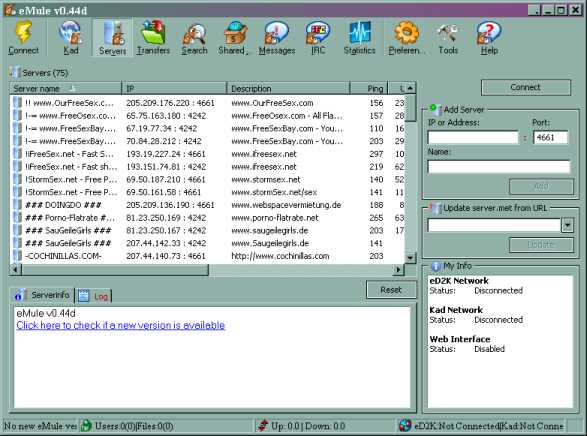Click the Update server.met group icon
Image resolution: width=587 pixels, height=436 pixels.
(435, 208)
